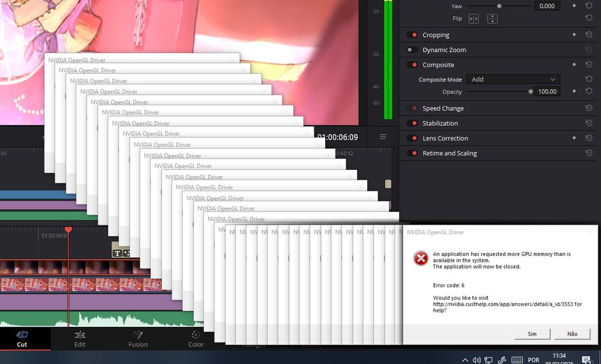Switch to the Color page
Viewport: 601px width, 364px height.
tap(196, 339)
